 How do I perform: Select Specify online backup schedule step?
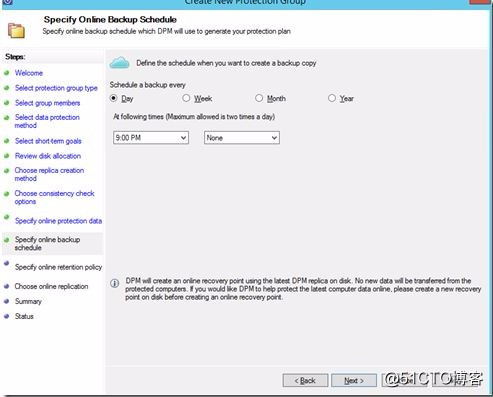coord(47,244)
